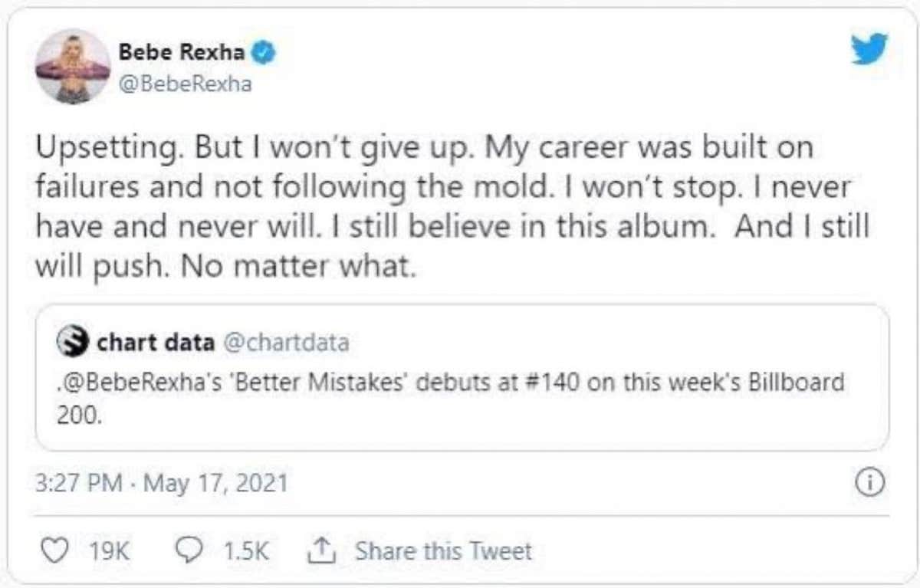The image size is (920, 588).
Task: Open the tweet info icon
Action: click(x=866, y=482)
